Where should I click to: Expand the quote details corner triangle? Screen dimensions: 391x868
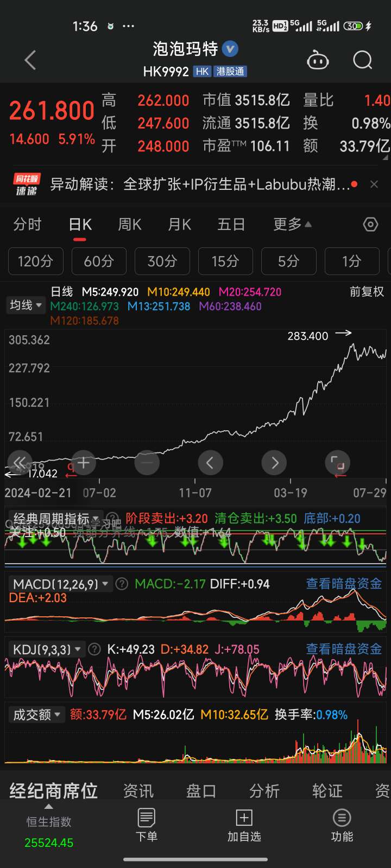pyautogui.click(x=386, y=157)
